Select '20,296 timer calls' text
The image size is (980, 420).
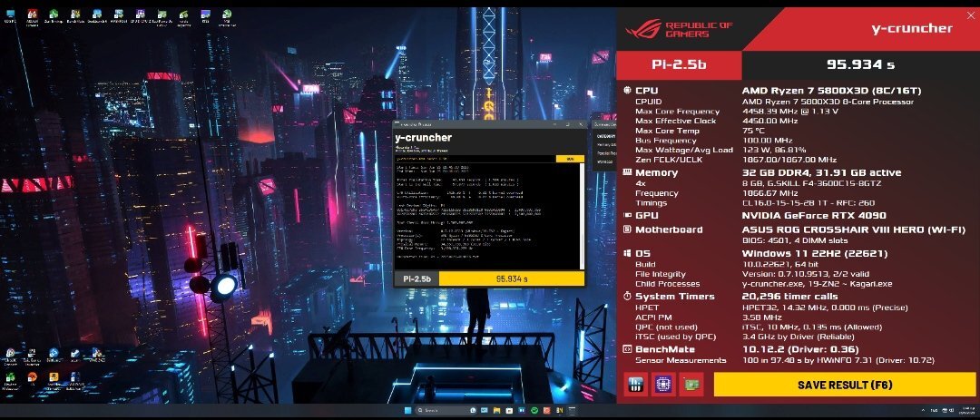pyautogui.click(x=790, y=297)
